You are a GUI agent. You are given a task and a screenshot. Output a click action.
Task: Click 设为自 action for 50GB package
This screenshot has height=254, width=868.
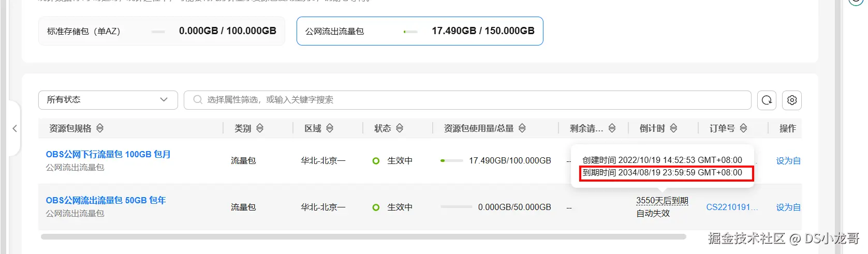click(788, 207)
